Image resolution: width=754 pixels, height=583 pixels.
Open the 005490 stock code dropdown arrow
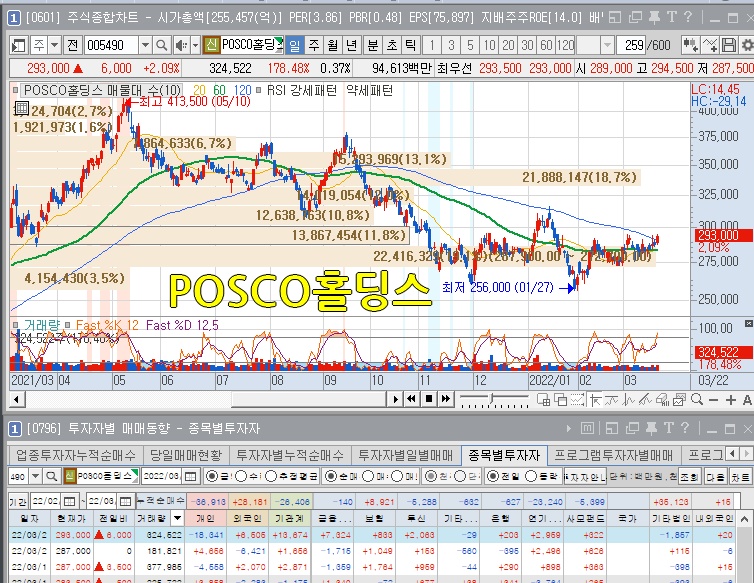click(x=145, y=46)
